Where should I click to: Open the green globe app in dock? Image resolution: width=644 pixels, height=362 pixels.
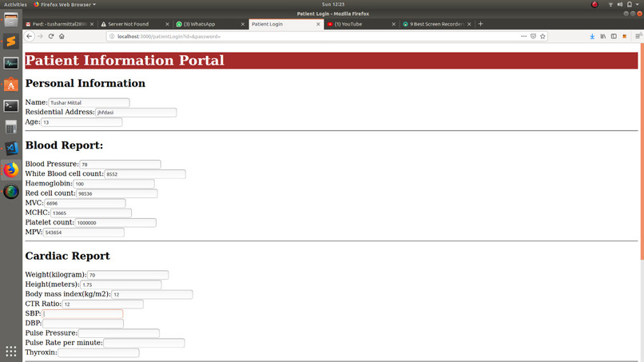11,192
